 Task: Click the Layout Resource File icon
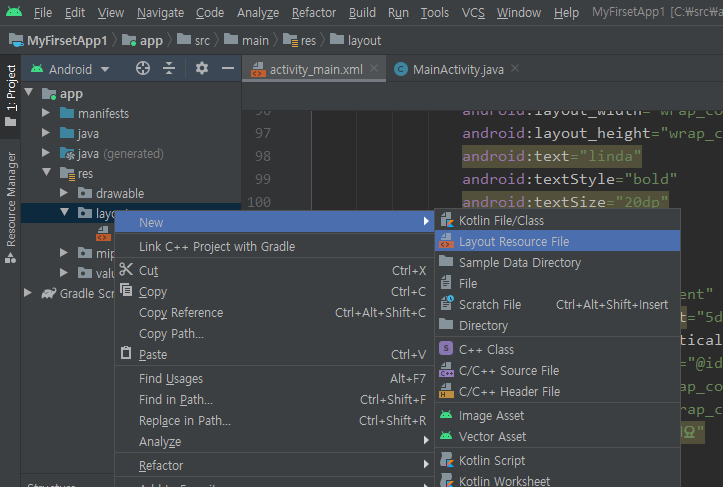tap(446, 241)
